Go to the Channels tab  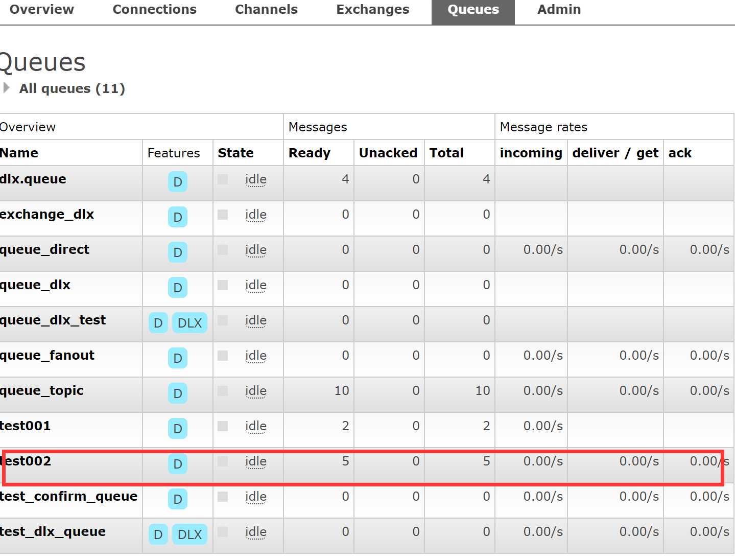tap(266, 10)
